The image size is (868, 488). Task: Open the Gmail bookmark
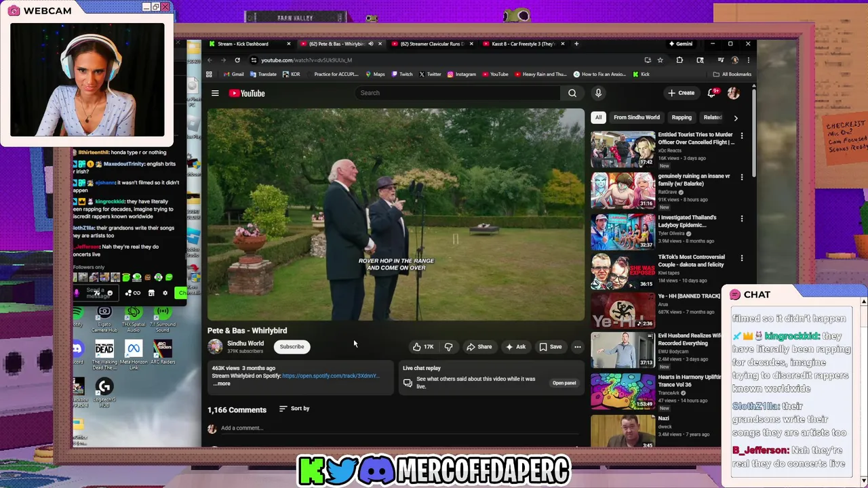point(234,74)
